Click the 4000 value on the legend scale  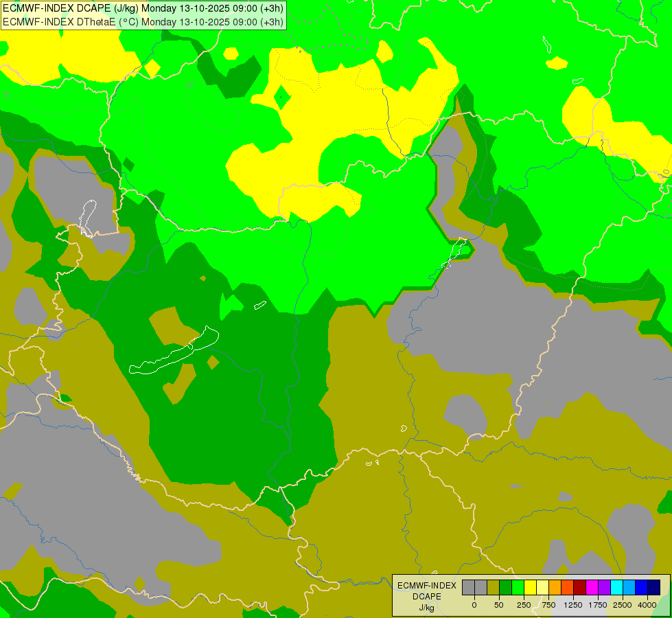pyautogui.click(x=647, y=605)
